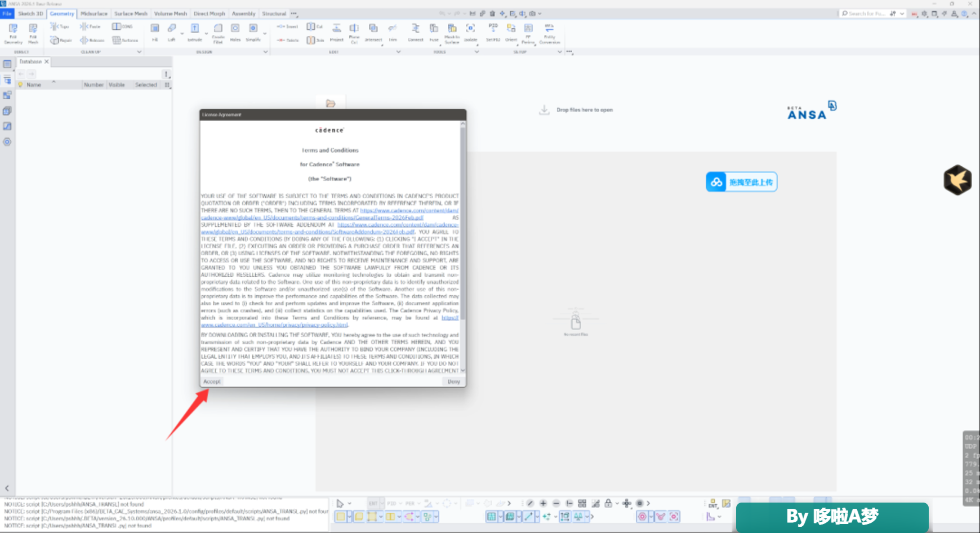This screenshot has height=533, width=980.
Task: Click Deny in License Agreement dialog
Action: point(454,381)
